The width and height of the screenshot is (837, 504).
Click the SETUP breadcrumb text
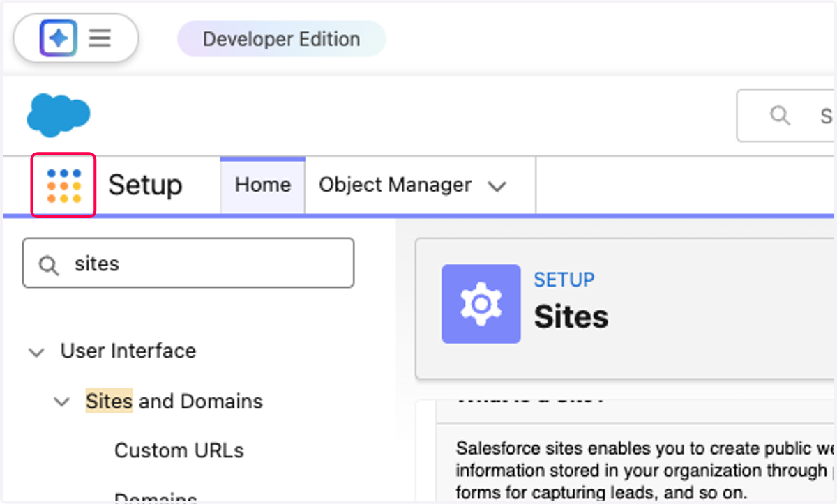[x=564, y=280]
